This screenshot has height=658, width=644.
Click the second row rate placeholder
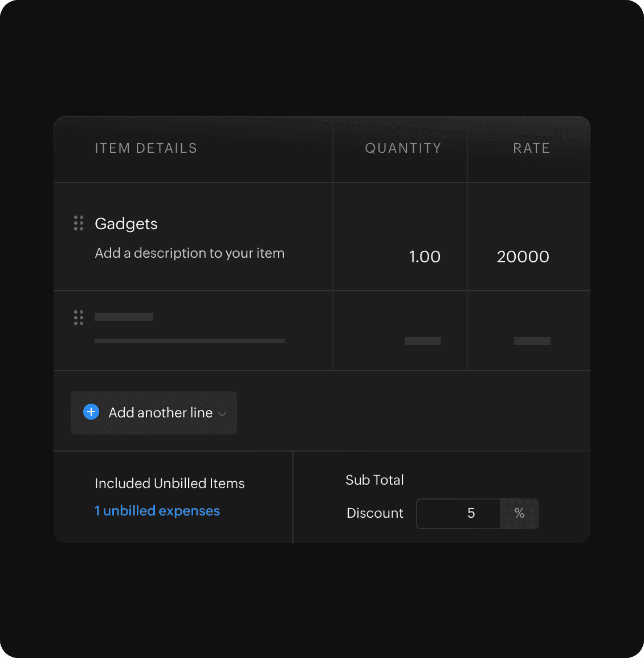(x=532, y=341)
